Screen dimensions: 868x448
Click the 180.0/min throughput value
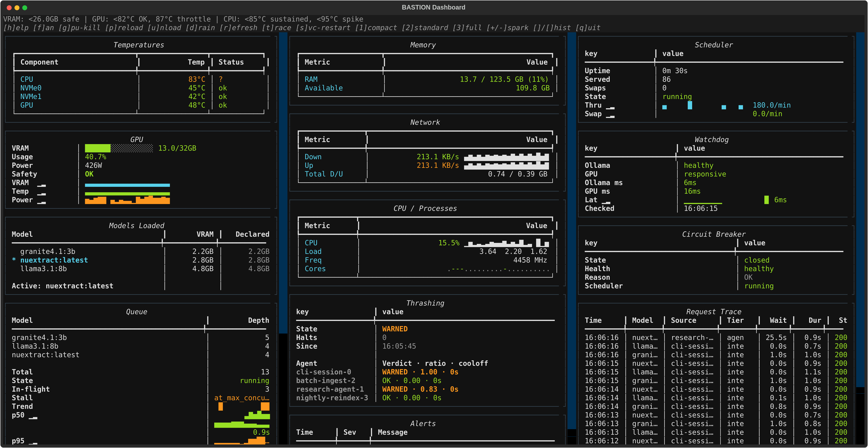pos(772,105)
